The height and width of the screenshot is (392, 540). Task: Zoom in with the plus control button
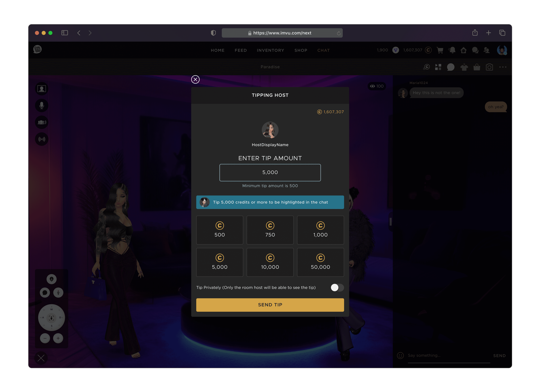pyautogui.click(x=58, y=338)
